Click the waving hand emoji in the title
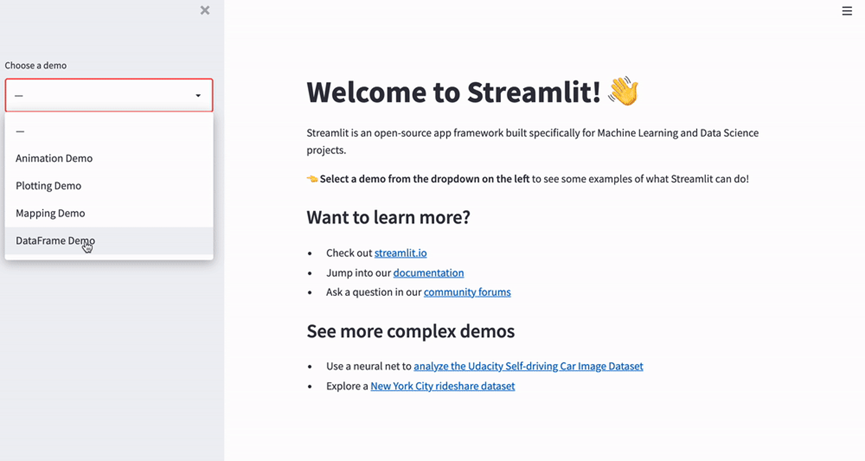 click(x=623, y=91)
